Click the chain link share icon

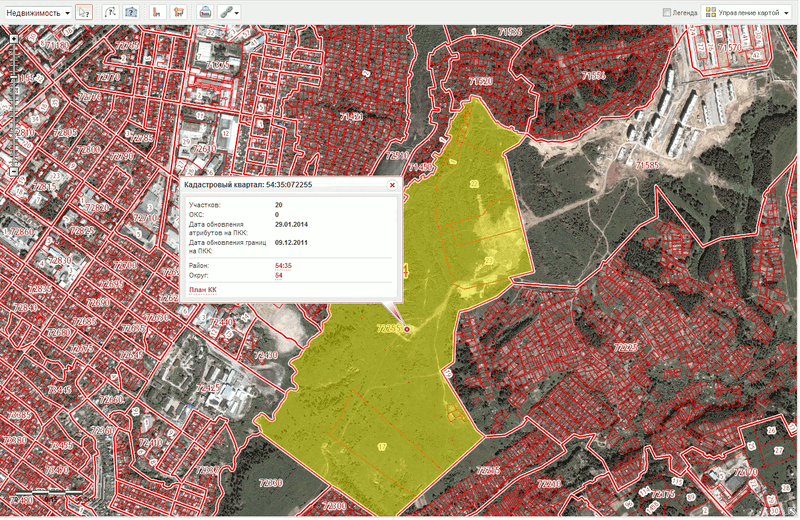click(x=226, y=12)
